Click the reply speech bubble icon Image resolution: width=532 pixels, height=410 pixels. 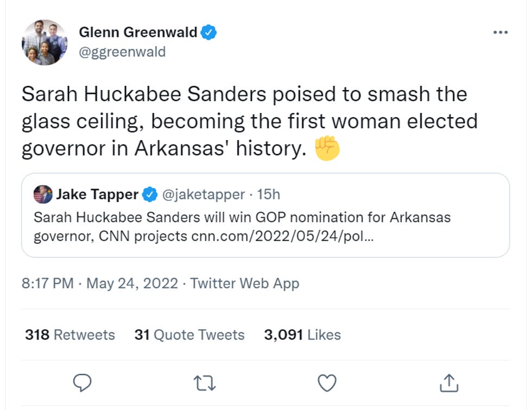tap(82, 383)
